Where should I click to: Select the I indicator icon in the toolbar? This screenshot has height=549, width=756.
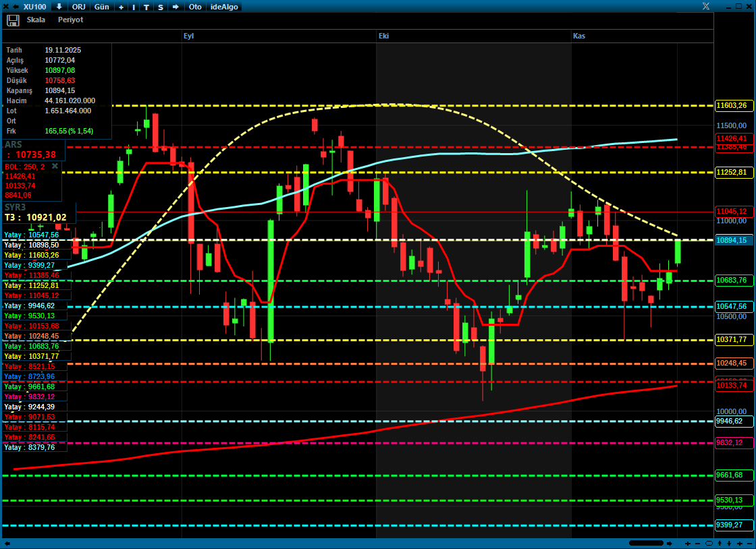tap(133, 7)
